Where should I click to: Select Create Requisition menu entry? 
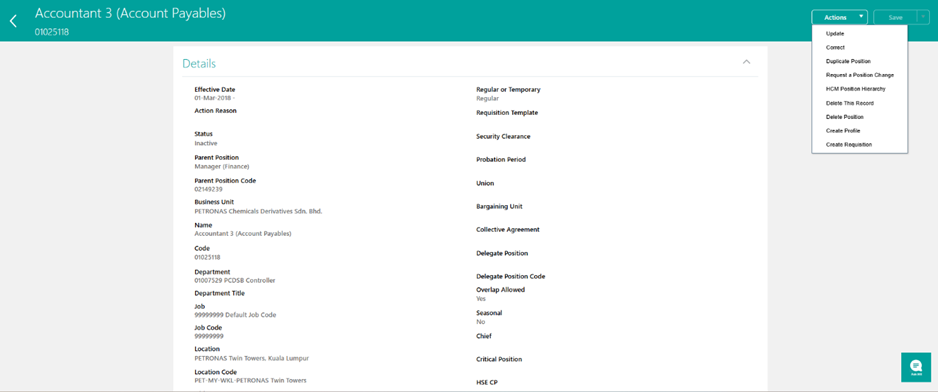pos(849,144)
